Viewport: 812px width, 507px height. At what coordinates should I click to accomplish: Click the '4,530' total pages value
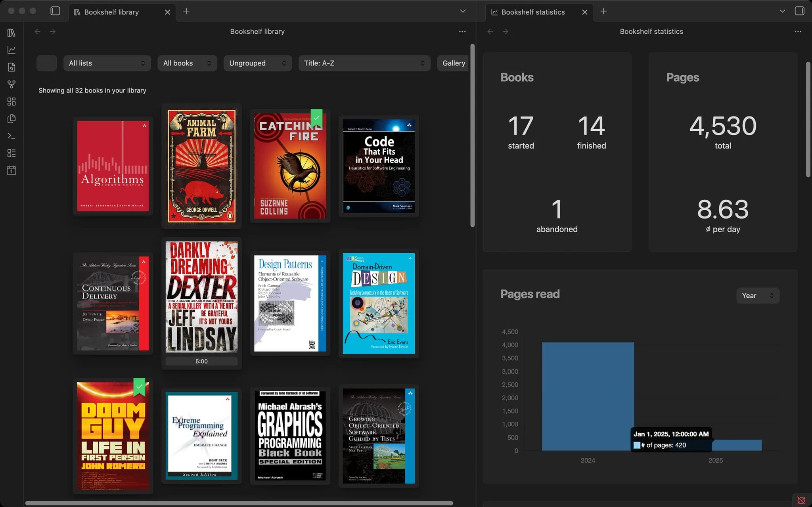[x=723, y=126]
